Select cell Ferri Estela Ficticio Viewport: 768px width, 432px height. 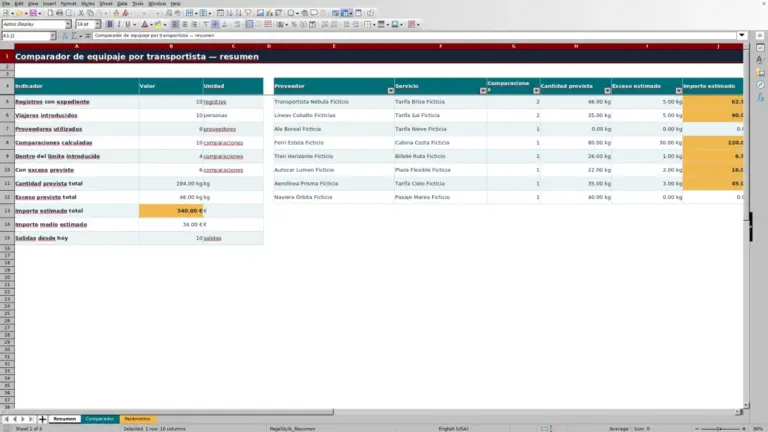[334, 143]
